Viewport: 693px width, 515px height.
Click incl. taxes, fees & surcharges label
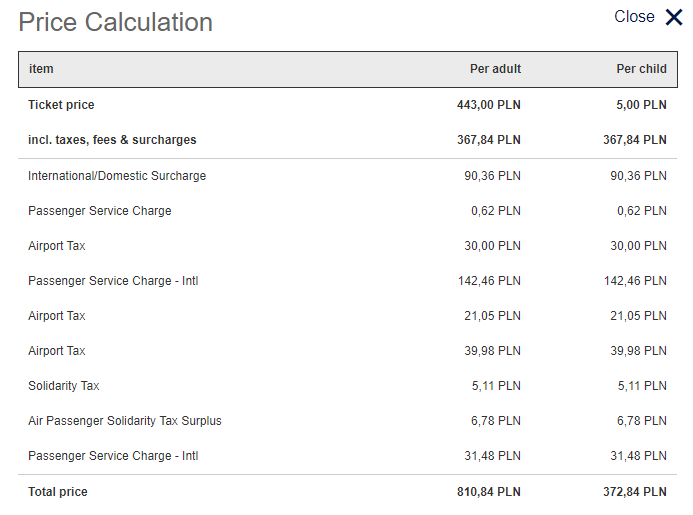click(112, 140)
